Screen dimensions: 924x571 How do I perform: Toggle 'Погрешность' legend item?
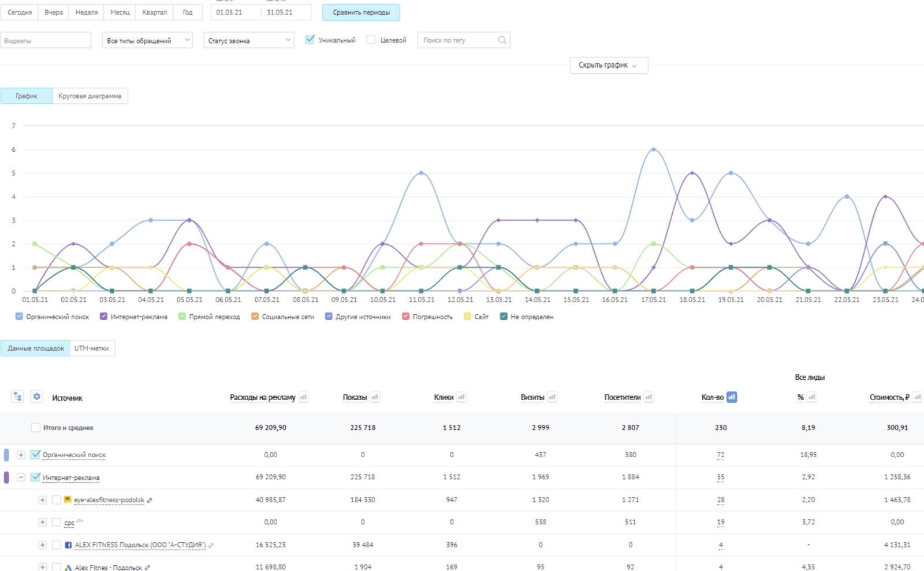(x=427, y=316)
